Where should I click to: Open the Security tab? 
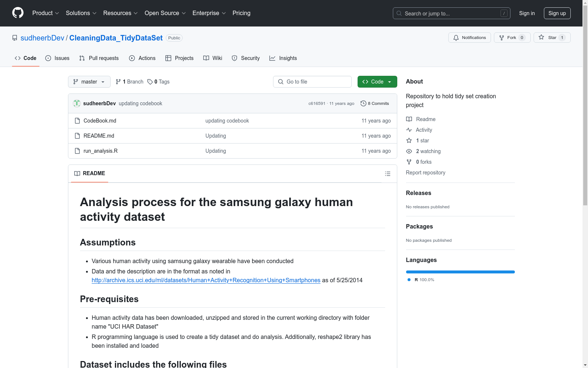(x=246, y=58)
